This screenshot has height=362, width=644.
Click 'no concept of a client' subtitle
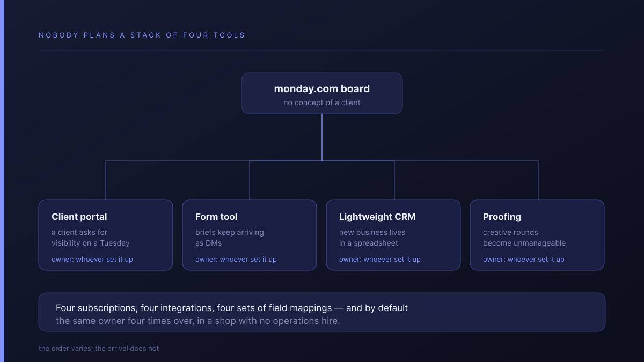point(322,102)
